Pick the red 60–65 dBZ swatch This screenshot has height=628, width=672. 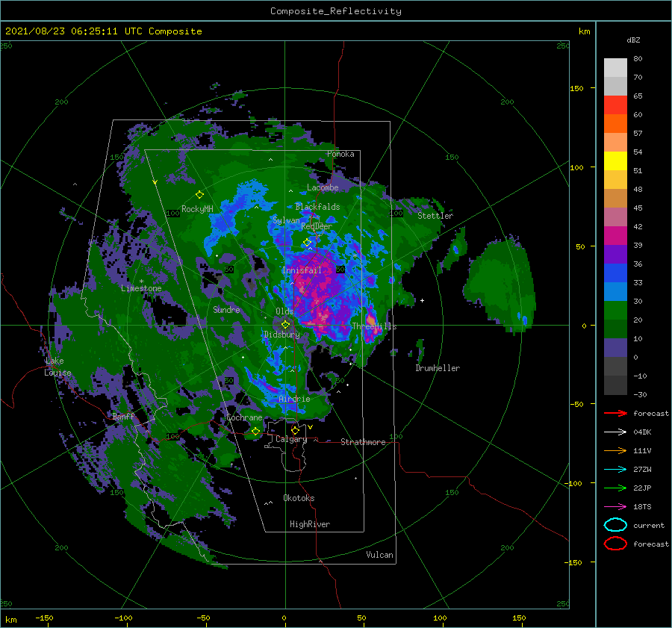point(615,105)
